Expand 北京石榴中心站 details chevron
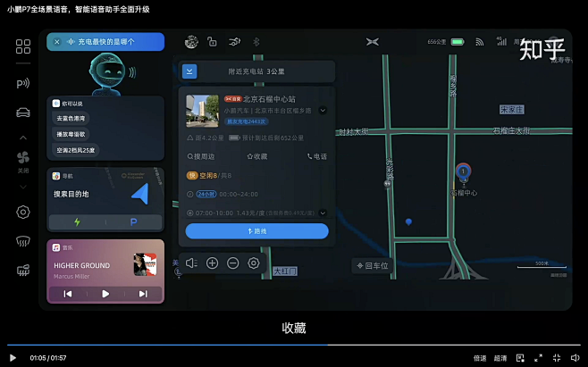Screen dimensions: 588x367 tap(323, 110)
